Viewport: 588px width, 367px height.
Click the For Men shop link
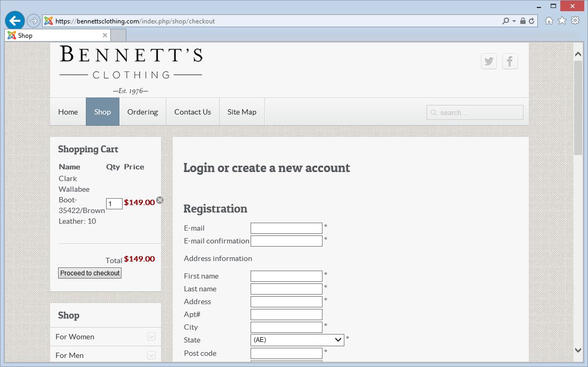click(69, 355)
